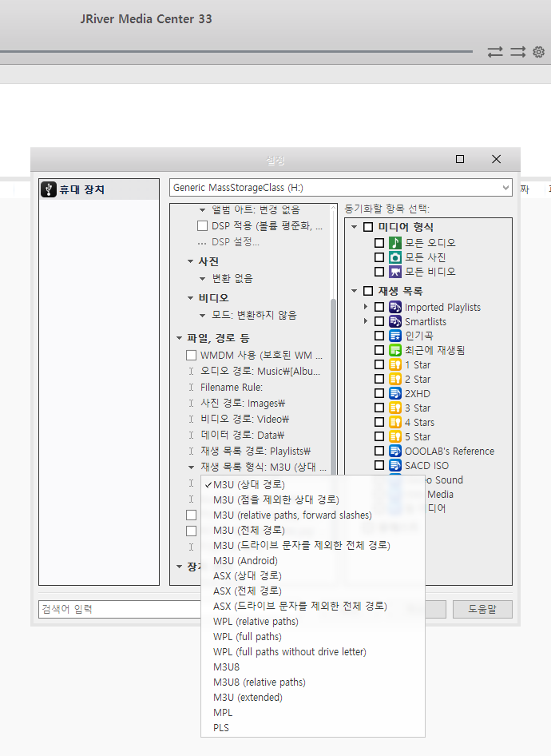The image size is (551, 756).
Task: Open the Generic MassStorageClass (H:) device dropdown
Action: (x=340, y=188)
